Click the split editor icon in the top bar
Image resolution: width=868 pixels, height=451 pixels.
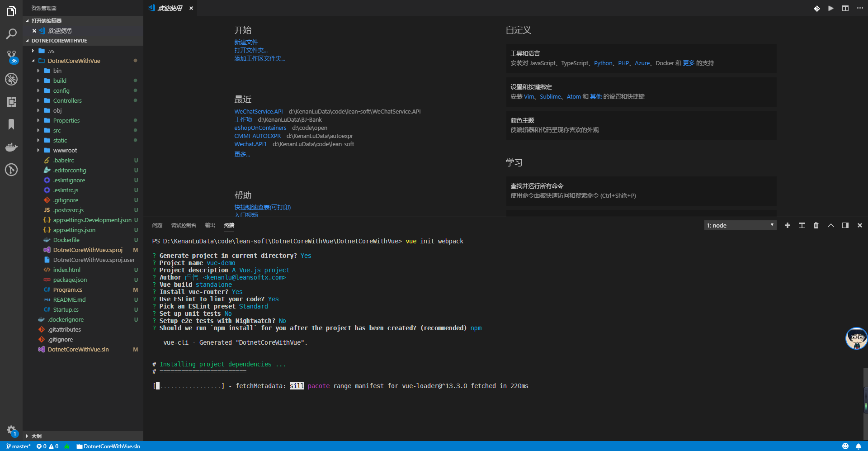click(845, 8)
